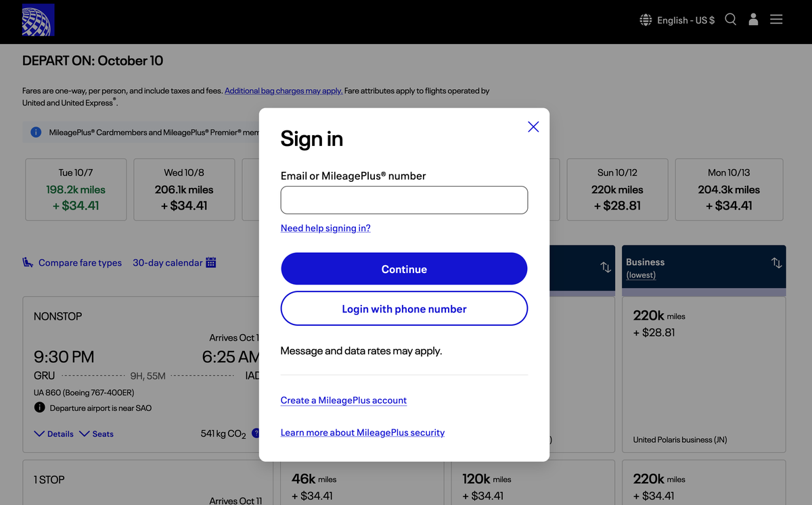Click the MileagePlus info icon

[x=37, y=132]
